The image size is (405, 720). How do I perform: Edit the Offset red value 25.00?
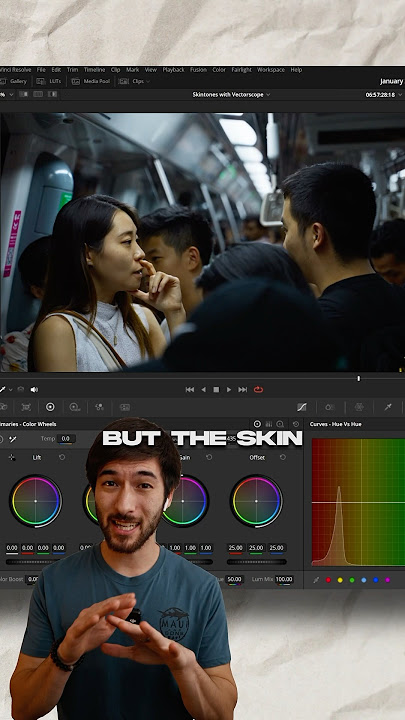tap(236, 548)
